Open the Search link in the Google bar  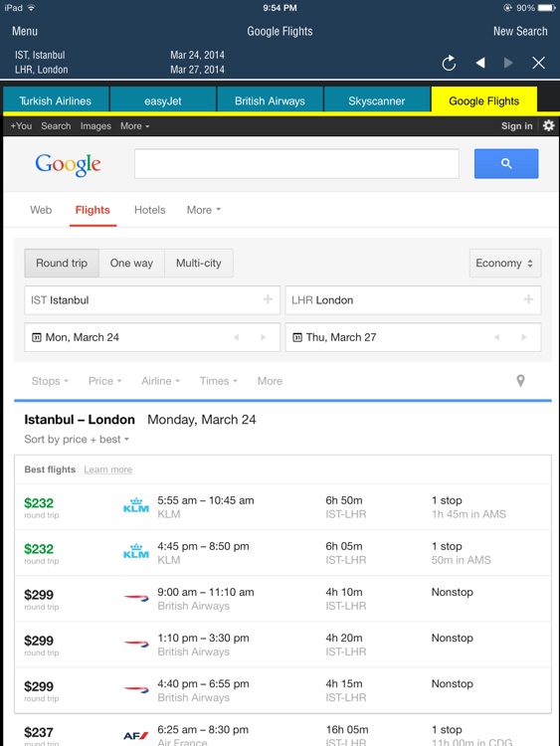(56, 126)
